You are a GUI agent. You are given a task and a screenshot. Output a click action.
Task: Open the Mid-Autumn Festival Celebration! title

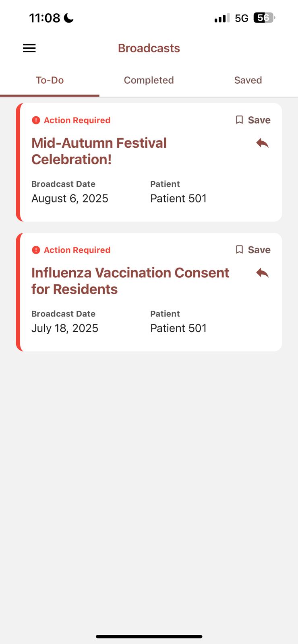(99, 151)
